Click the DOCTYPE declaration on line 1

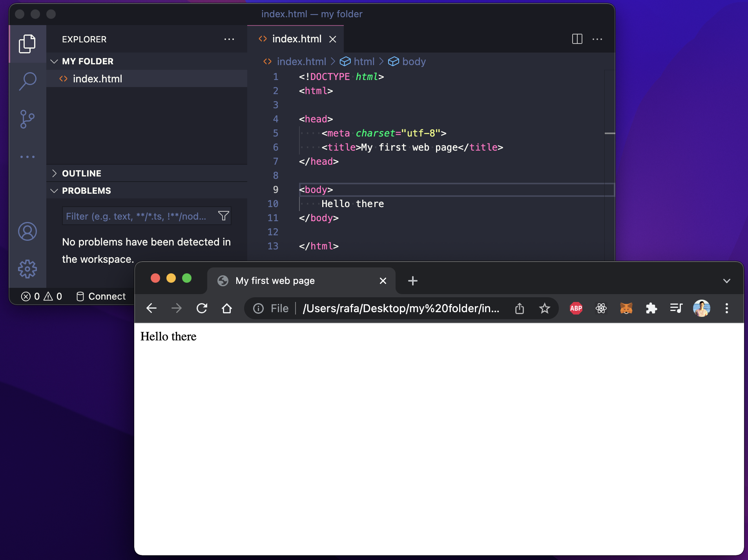click(341, 77)
